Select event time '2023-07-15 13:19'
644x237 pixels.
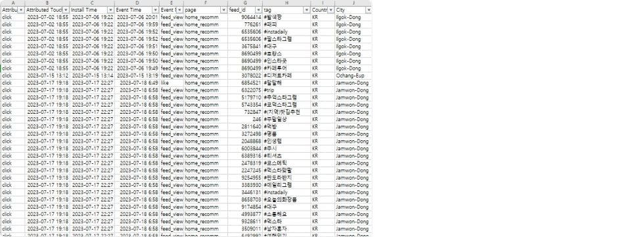[x=137, y=75]
